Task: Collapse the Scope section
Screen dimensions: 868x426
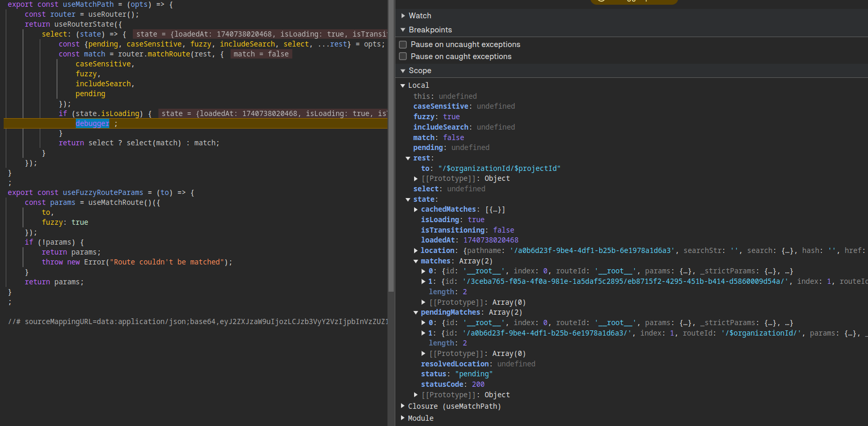Action: pos(403,71)
